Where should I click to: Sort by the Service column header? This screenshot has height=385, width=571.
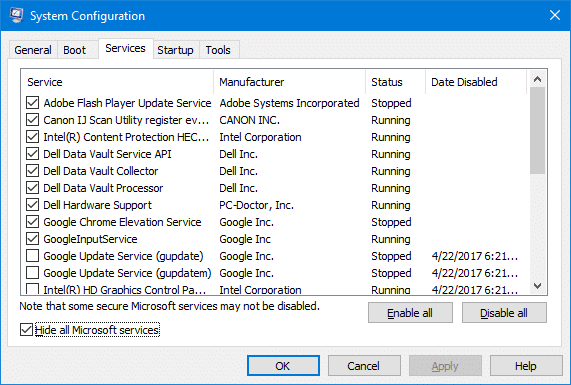click(117, 82)
